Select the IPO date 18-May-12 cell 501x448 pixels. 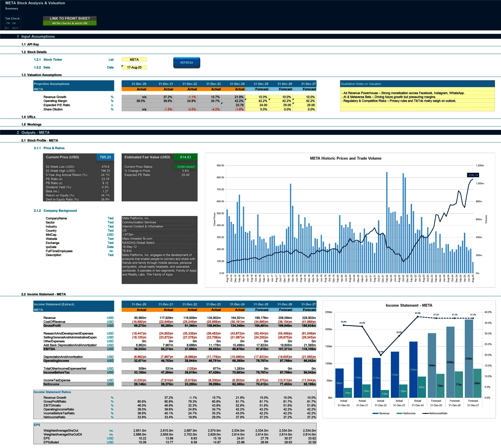point(159,247)
